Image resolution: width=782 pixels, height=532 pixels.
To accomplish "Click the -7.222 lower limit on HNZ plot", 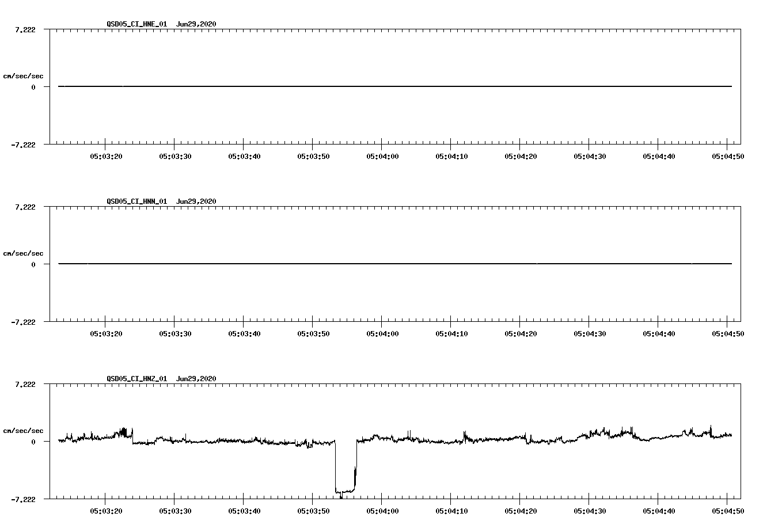I will click(x=23, y=499).
